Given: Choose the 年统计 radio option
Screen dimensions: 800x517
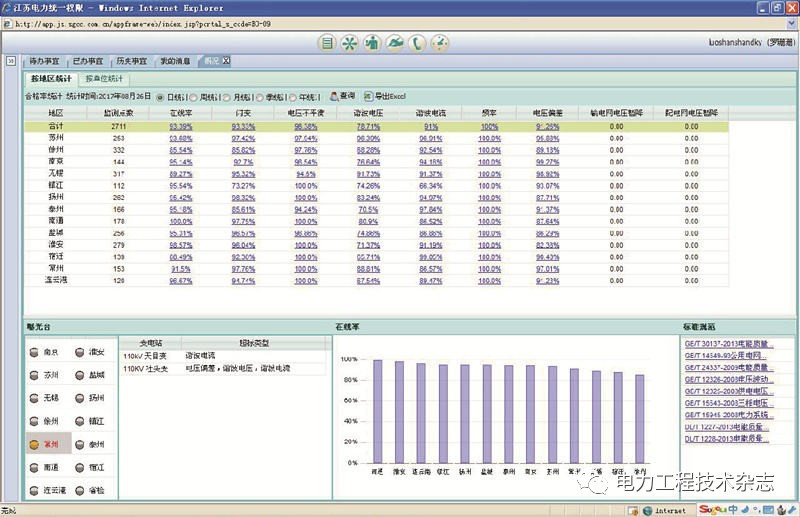Looking at the screenshot, I should [x=293, y=97].
